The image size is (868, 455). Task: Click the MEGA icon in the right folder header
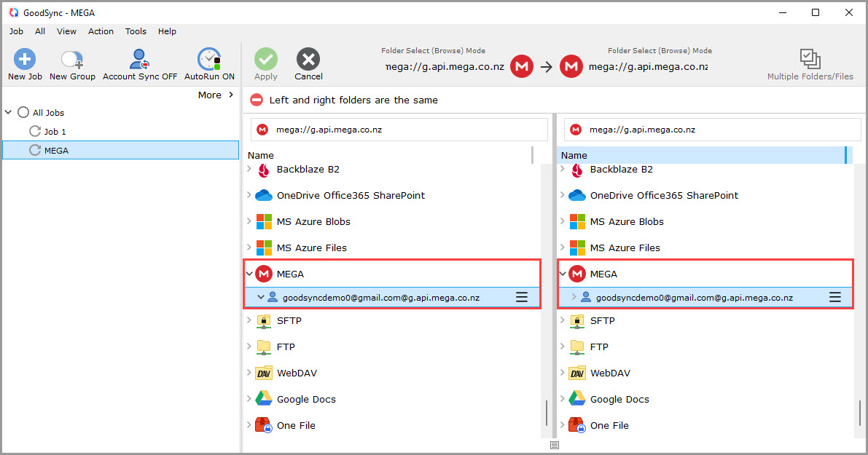tap(571, 66)
